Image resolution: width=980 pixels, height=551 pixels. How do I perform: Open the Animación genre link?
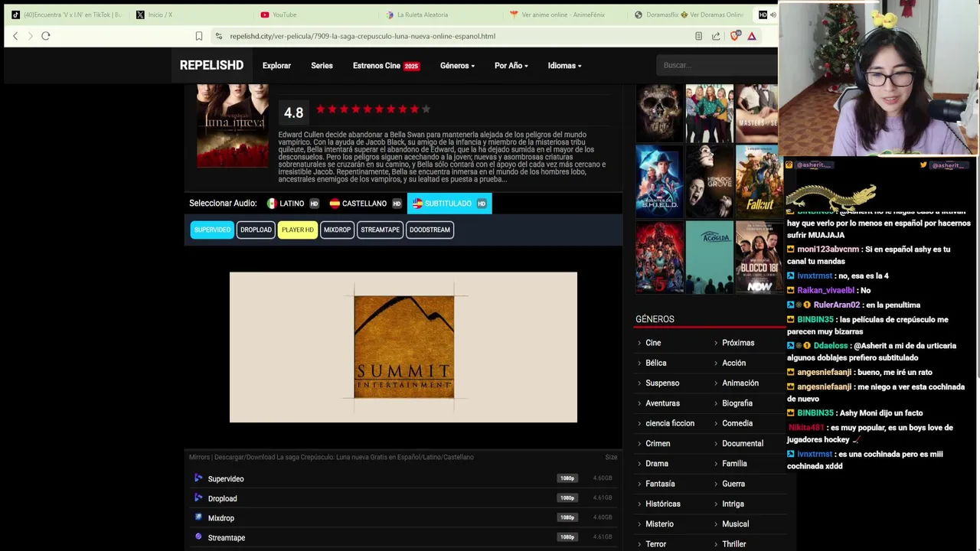pos(740,383)
